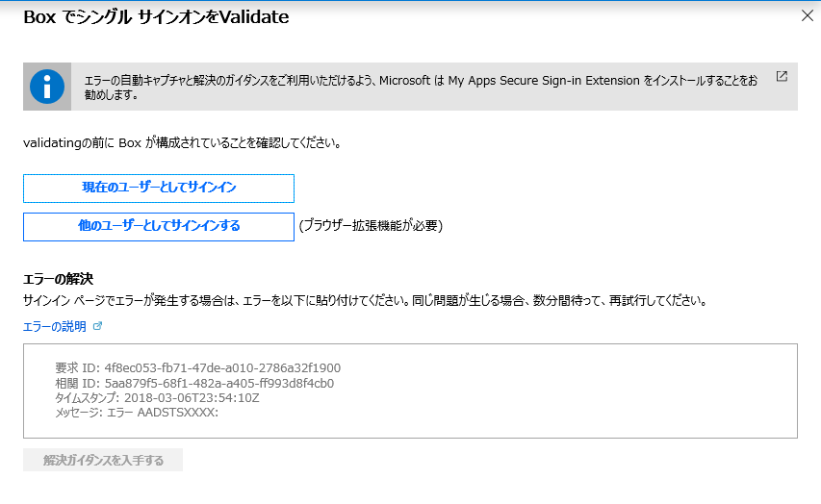Click 他のユーザーとしてサインインする button
This screenshot has width=821, height=504.
[x=159, y=227]
